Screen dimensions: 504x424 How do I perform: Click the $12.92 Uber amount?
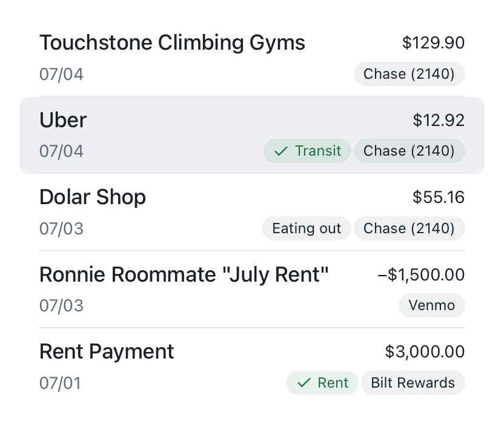coord(439,121)
